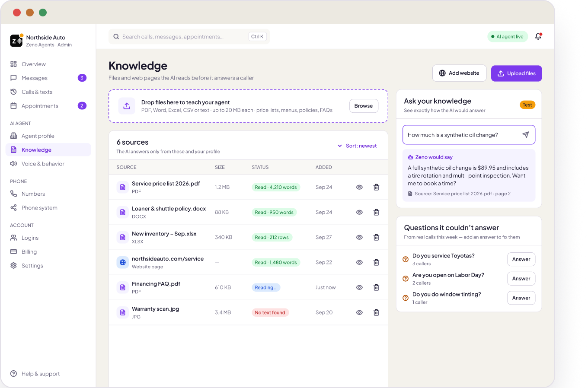Click the Northside Auto account name
The image size is (588, 388).
click(46, 38)
